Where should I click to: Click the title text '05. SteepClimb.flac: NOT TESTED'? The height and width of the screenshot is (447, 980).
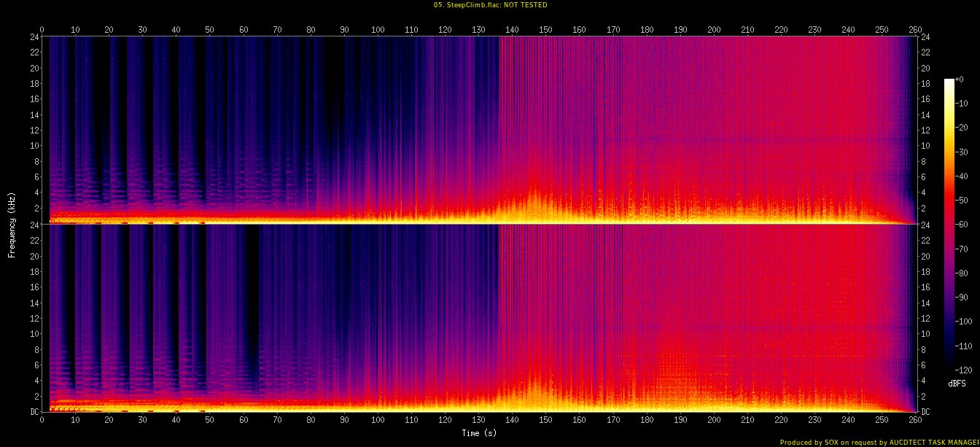tap(489, 5)
